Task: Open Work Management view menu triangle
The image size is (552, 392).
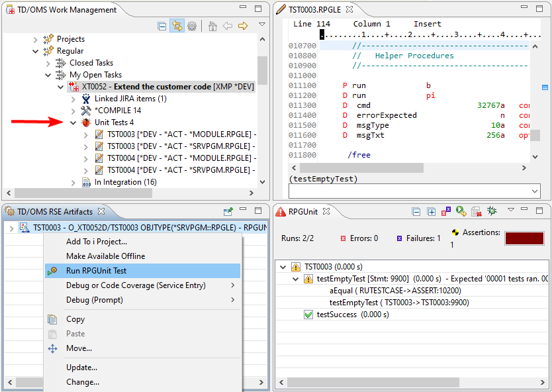Action: pyautogui.click(x=262, y=24)
